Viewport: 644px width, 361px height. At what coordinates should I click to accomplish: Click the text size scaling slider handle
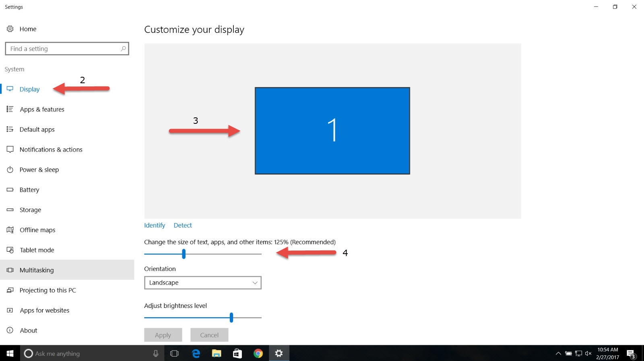184,254
